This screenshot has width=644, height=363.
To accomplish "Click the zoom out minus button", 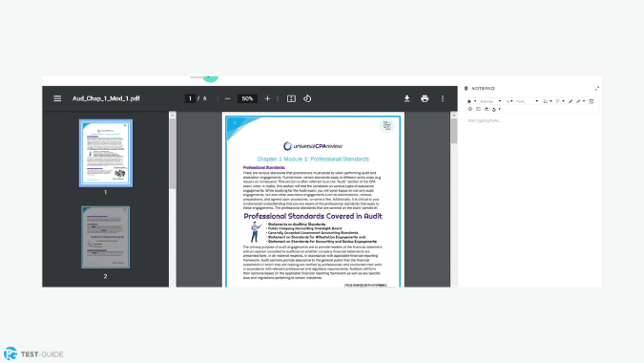I will click(227, 98).
